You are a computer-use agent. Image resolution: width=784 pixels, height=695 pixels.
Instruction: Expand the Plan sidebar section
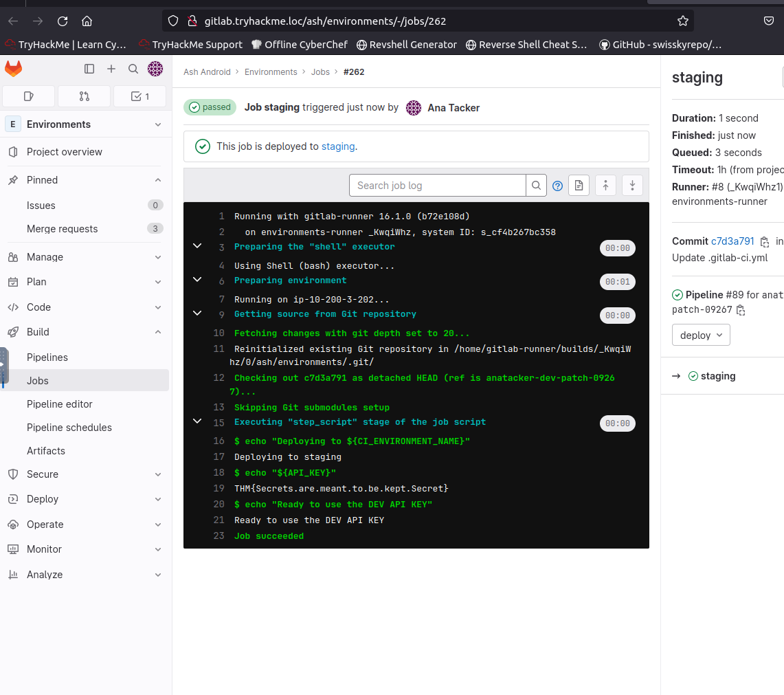85,283
